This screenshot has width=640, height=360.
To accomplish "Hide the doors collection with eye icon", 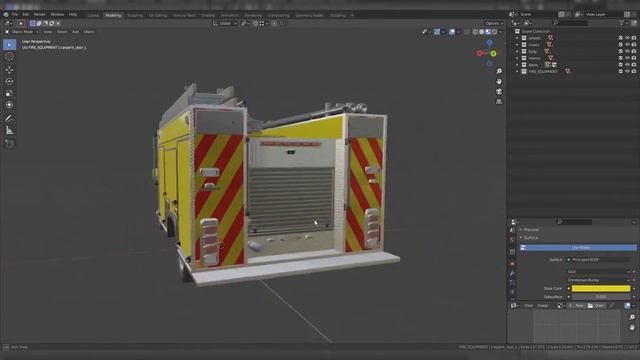I will click(627, 64).
